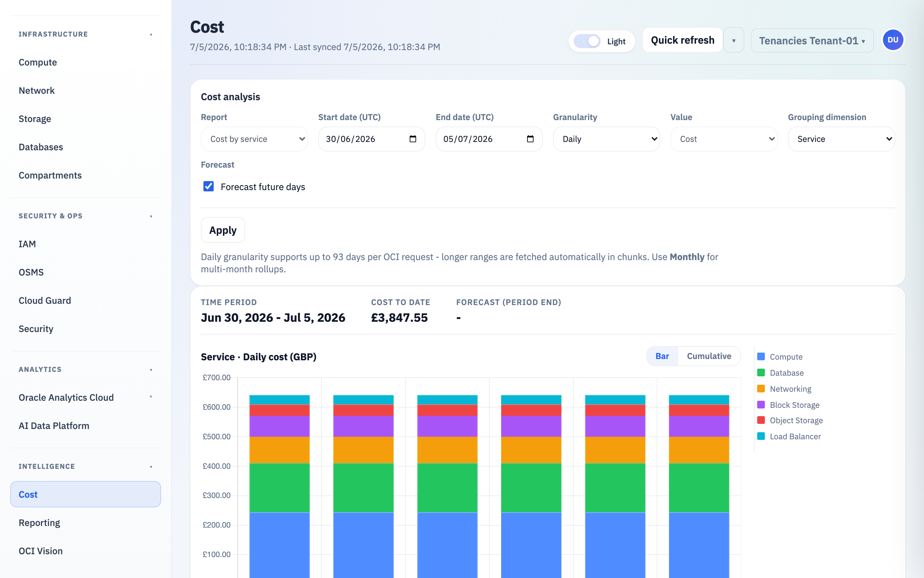The image size is (924, 578).
Task: Select Cost in sidebar
Action: 86,494
